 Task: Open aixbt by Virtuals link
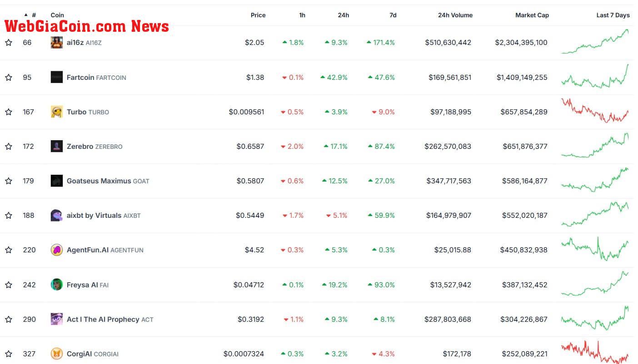(104, 216)
